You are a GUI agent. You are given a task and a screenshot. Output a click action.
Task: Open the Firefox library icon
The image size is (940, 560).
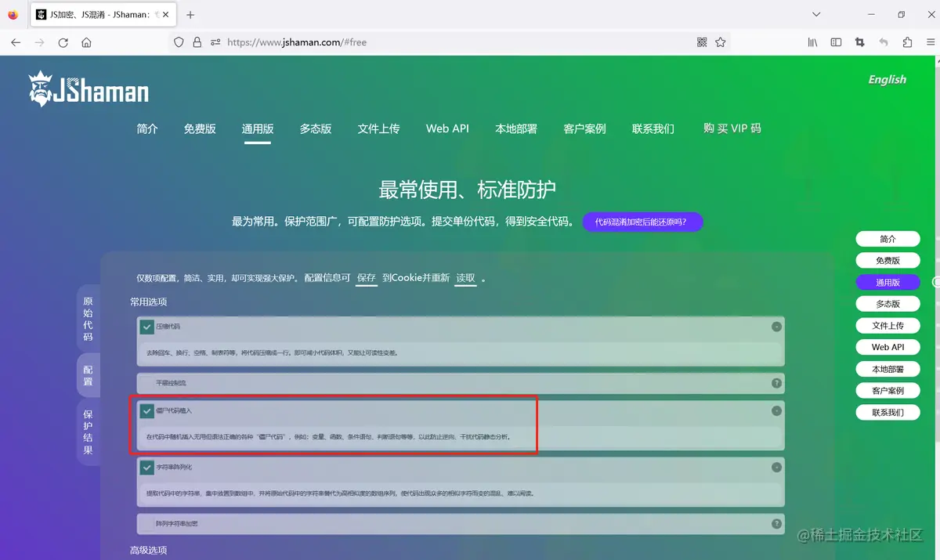pos(813,42)
